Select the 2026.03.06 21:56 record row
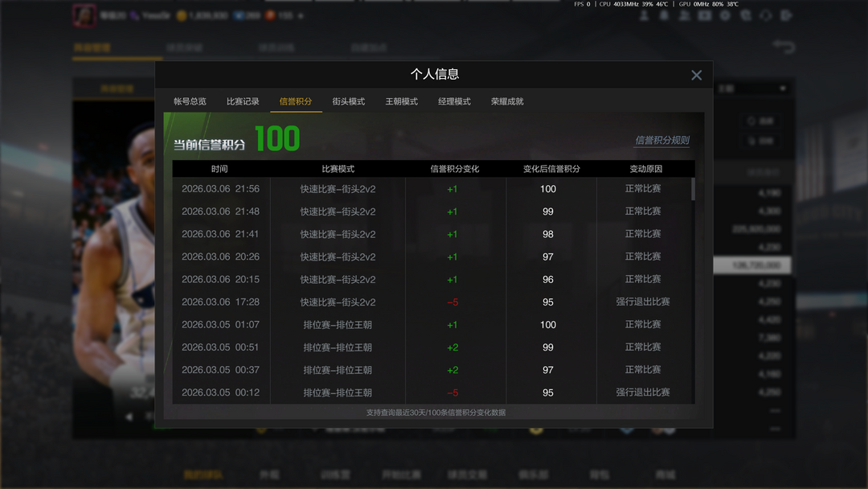Screen dimensions: 868x489 [x=432, y=189]
